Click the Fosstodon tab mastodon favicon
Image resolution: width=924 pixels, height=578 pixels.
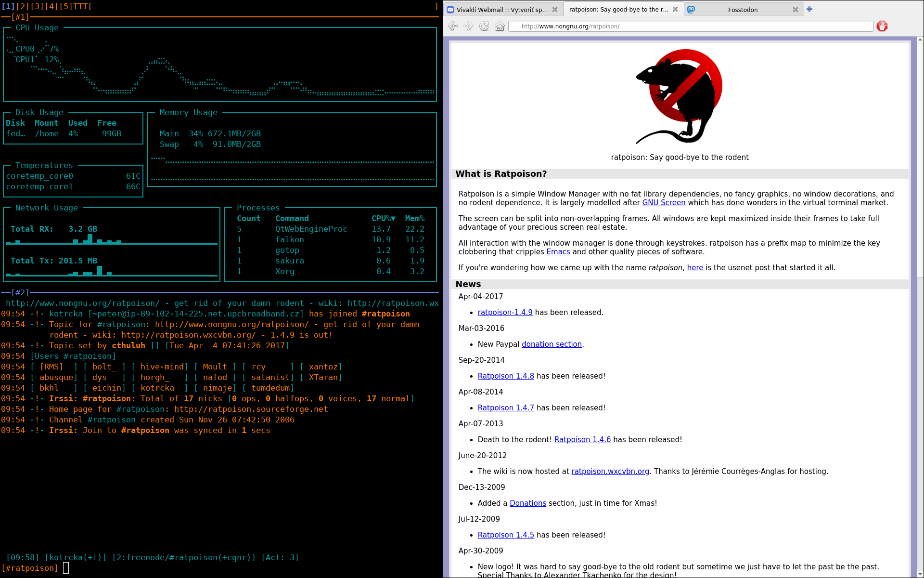(x=691, y=10)
